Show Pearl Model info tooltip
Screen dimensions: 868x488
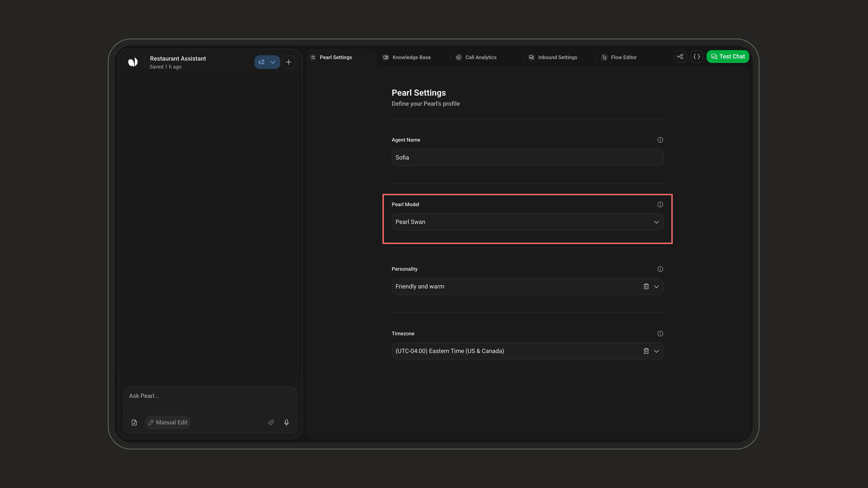pyautogui.click(x=660, y=204)
